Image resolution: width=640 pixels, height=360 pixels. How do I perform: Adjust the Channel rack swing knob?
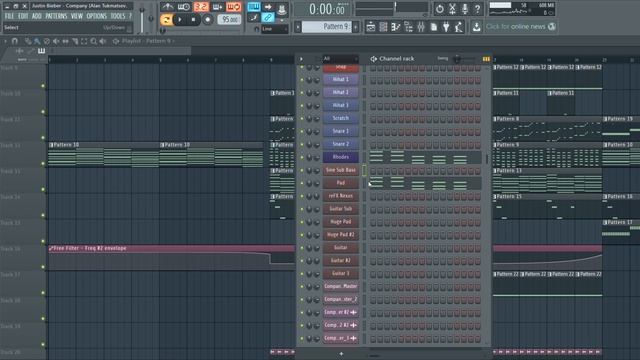(457, 59)
